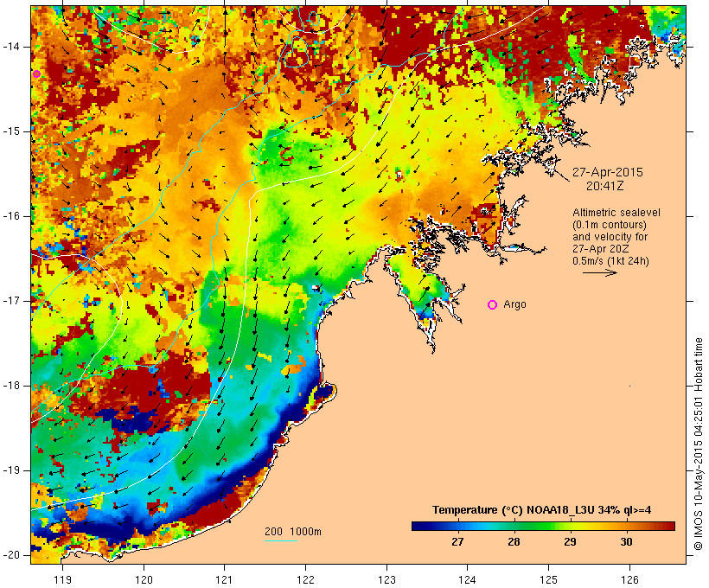Screen dimensions: 709x588
Task: Click the 'Argo' legend label
Action: 514,304
